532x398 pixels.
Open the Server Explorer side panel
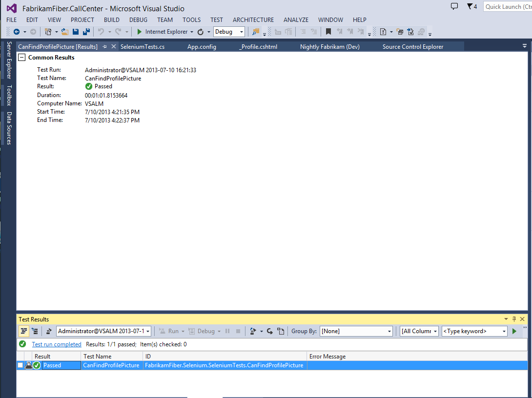(9, 60)
